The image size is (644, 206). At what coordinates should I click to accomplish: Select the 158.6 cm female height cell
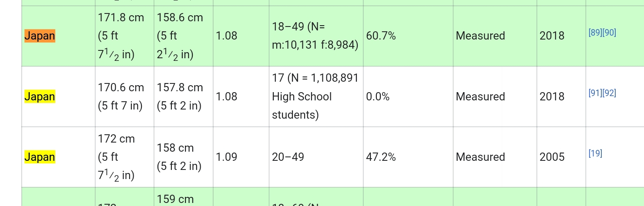[x=183, y=36]
